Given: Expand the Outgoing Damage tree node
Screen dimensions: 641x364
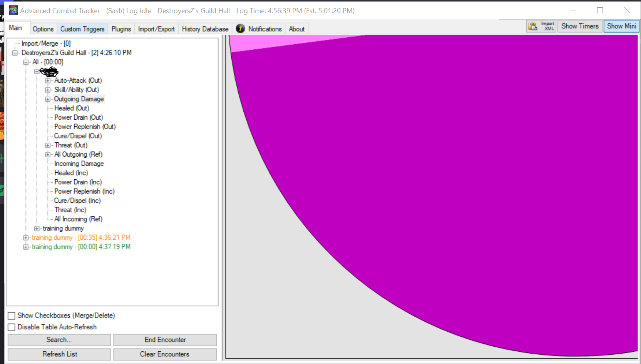Looking at the screenshot, I should click(x=48, y=99).
